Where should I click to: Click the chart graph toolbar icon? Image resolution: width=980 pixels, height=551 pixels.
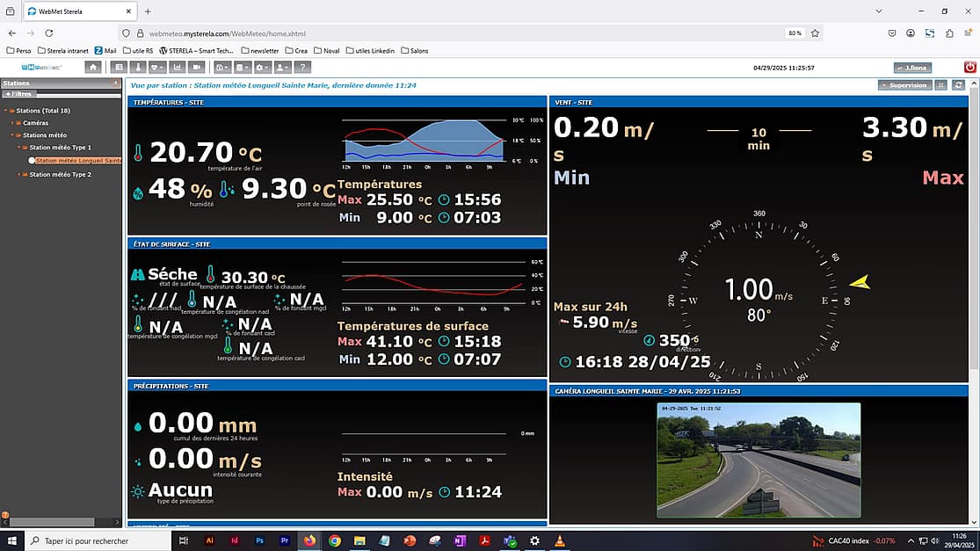[177, 67]
